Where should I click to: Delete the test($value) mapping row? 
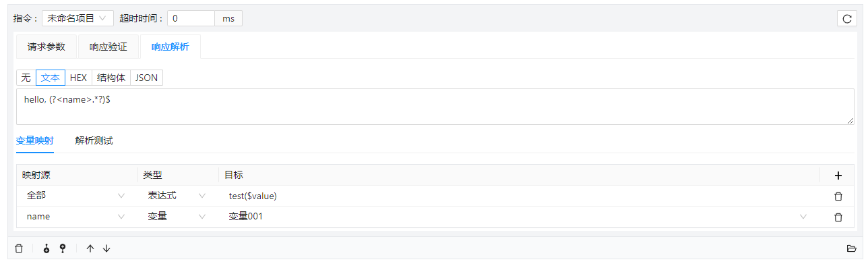click(838, 196)
